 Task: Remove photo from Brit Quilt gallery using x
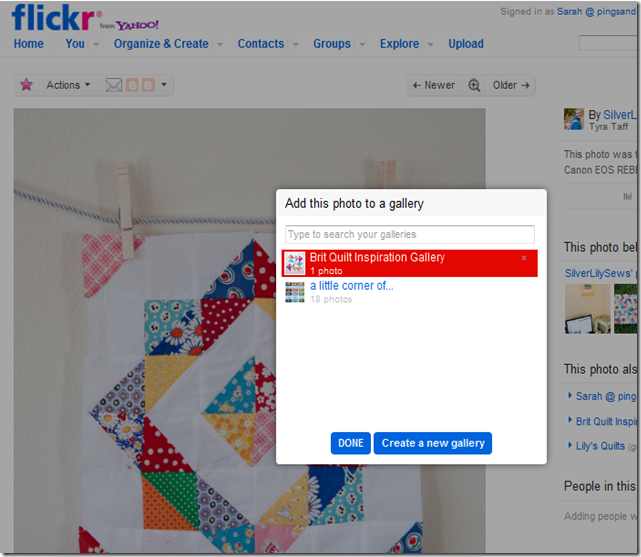pyautogui.click(x=524, y=258)
